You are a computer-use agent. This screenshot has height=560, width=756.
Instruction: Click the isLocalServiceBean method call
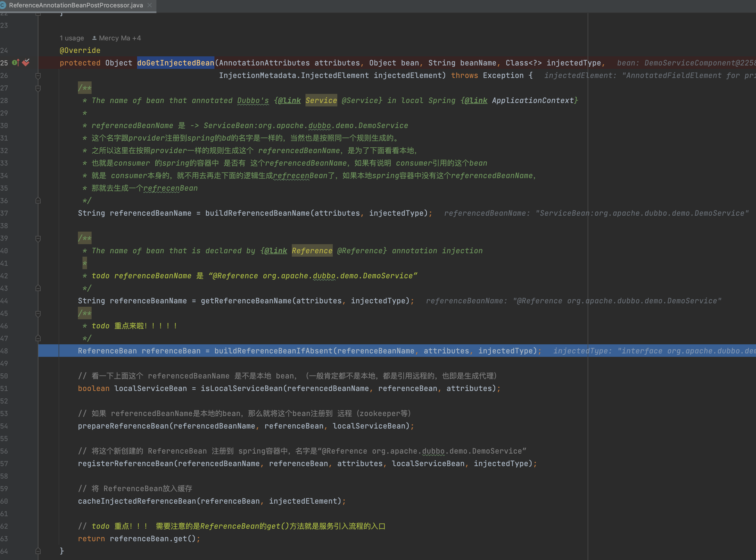pos(241,388)
